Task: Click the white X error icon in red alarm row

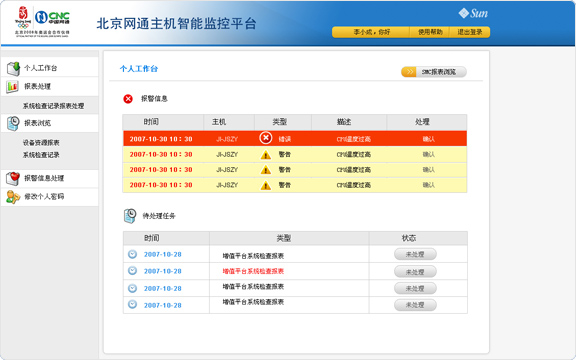Action: [266, 138]
